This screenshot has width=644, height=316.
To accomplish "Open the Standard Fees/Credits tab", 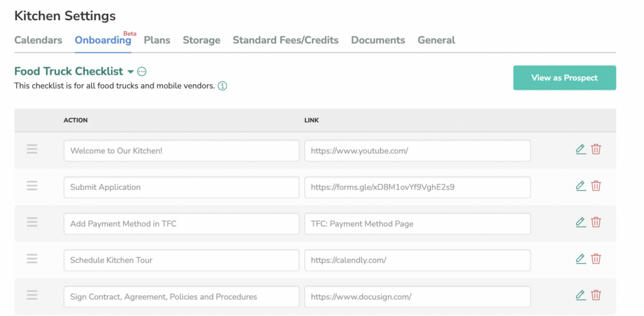I will (286, 40).
